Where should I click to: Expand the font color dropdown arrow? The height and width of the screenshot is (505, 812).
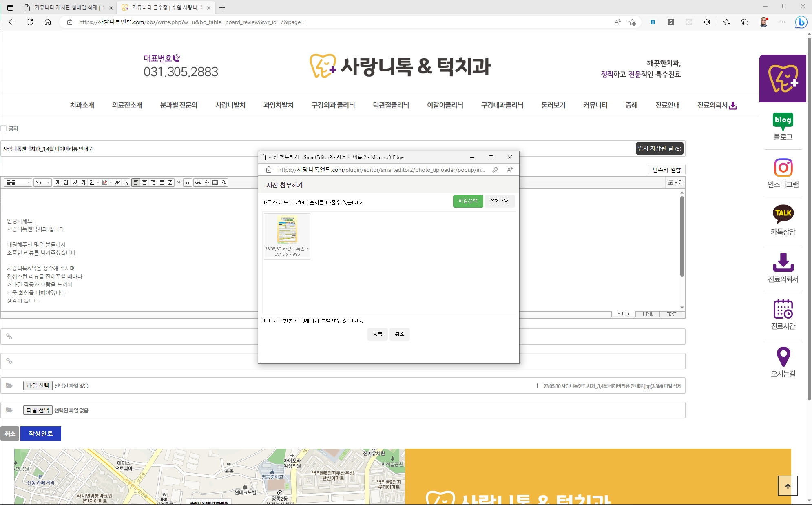(x=98, y=182)
